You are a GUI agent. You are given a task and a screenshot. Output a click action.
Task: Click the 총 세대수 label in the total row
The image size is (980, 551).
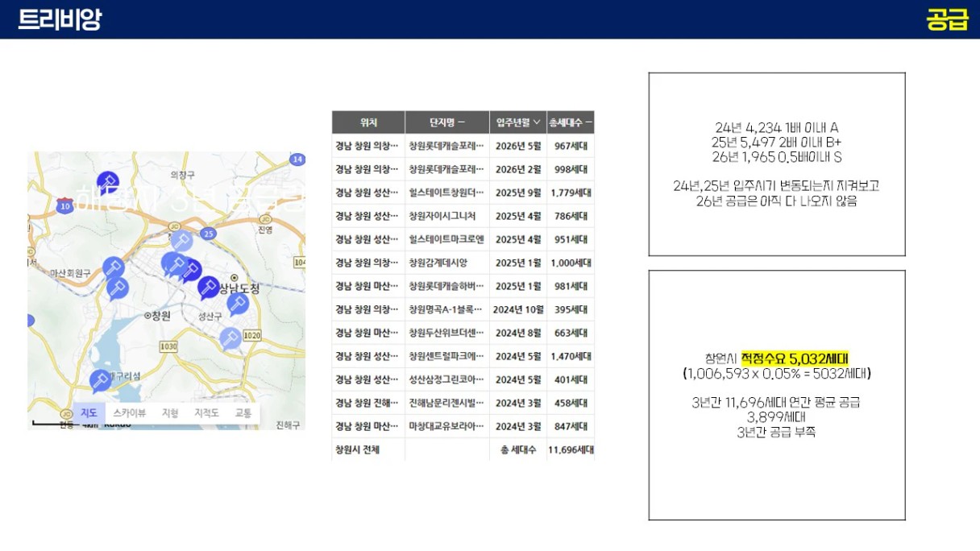click(x=518, y=449)
